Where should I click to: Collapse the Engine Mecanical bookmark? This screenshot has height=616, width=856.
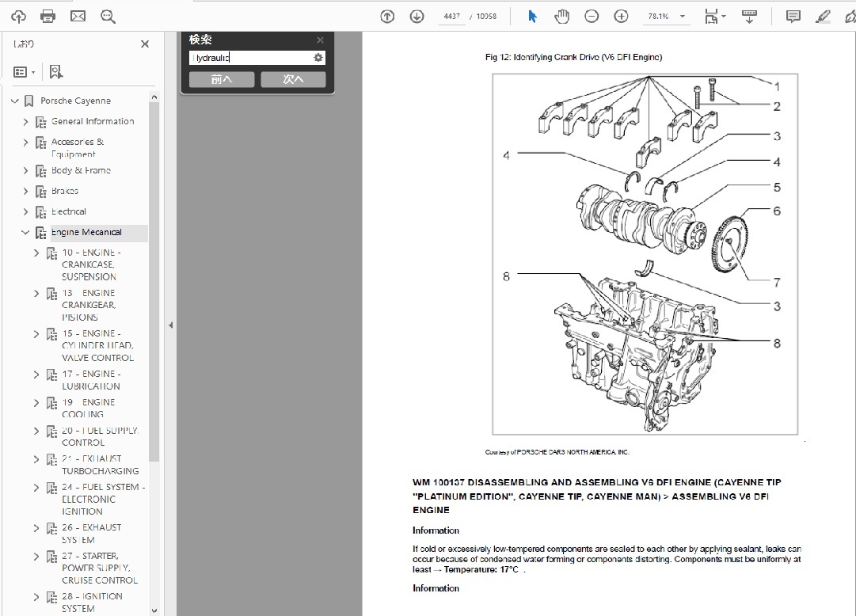25,233
